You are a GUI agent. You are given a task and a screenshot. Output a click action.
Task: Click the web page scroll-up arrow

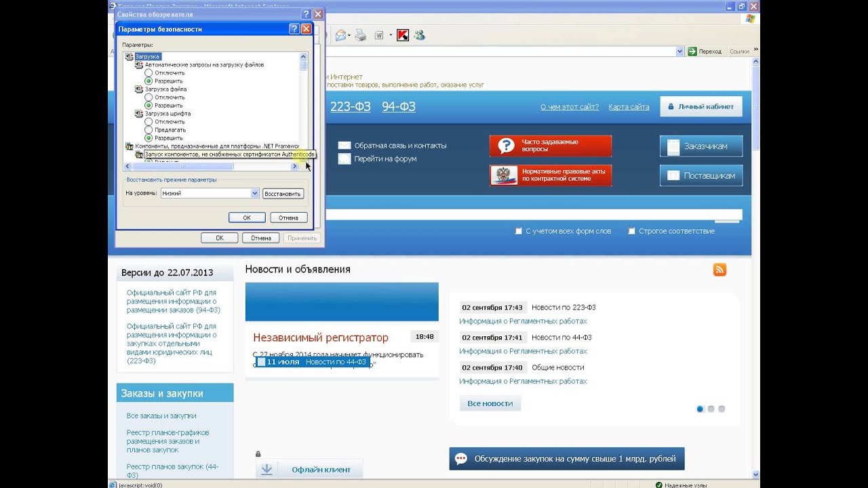point(755,62)
